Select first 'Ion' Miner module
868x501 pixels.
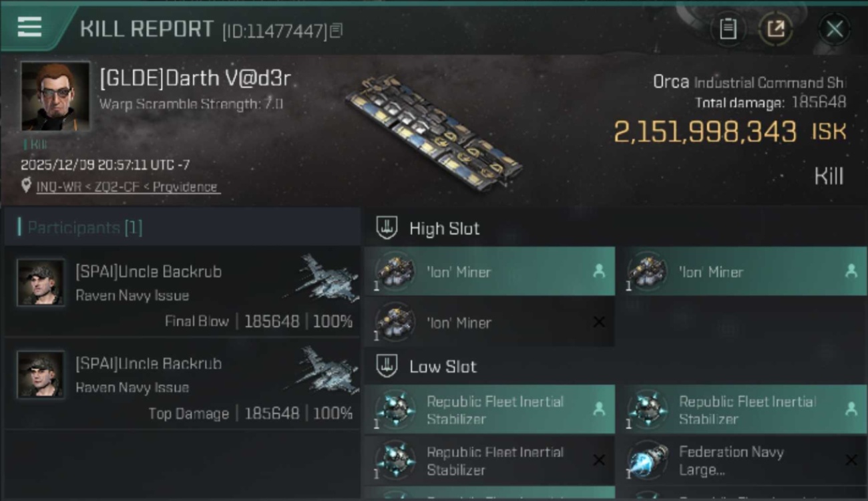click(489, 272)
